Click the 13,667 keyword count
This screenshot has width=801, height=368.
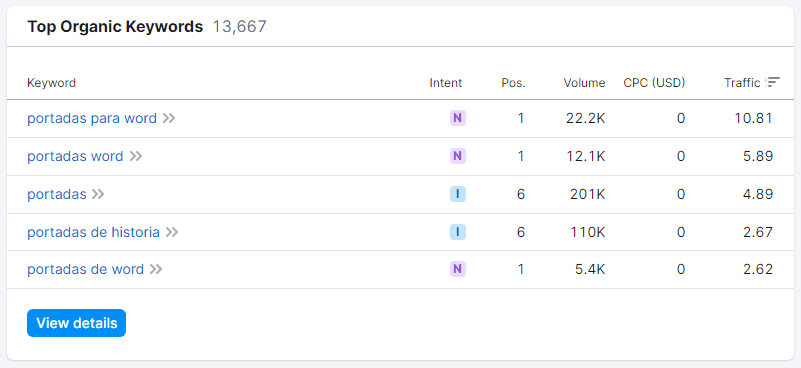[240, 27]
